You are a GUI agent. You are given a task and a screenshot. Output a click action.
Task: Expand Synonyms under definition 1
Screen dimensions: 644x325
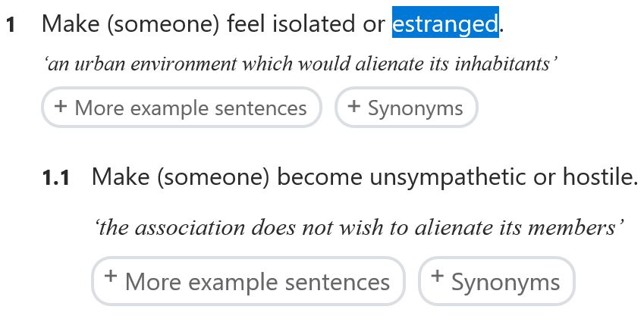pos(406,108)
